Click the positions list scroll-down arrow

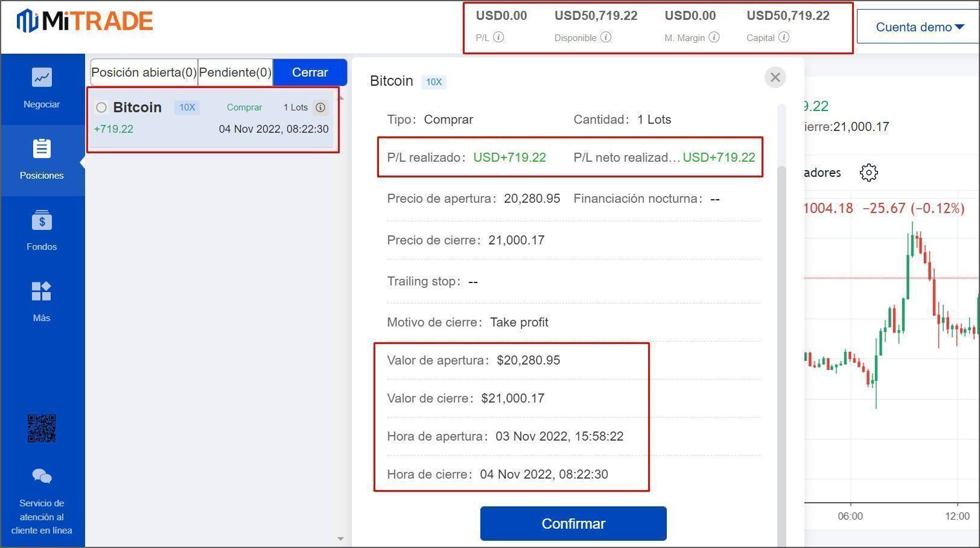(x=340, y=538)
